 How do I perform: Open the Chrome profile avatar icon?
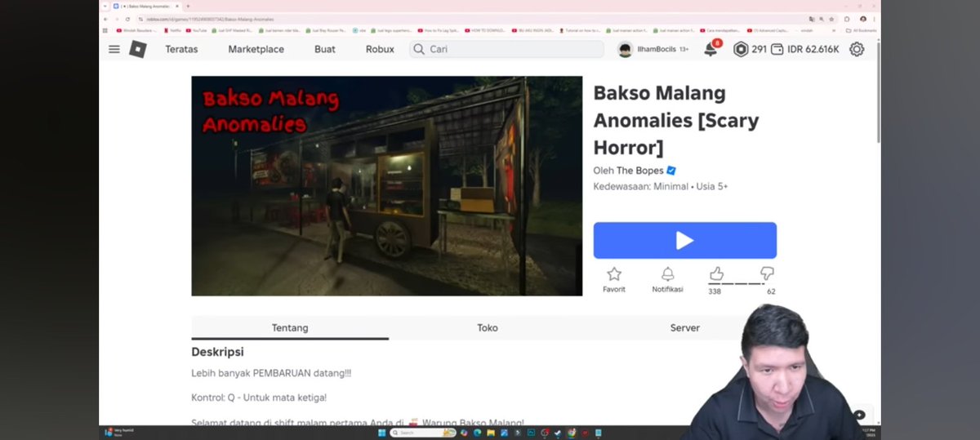pyautogui.click(x=863, y=19)
